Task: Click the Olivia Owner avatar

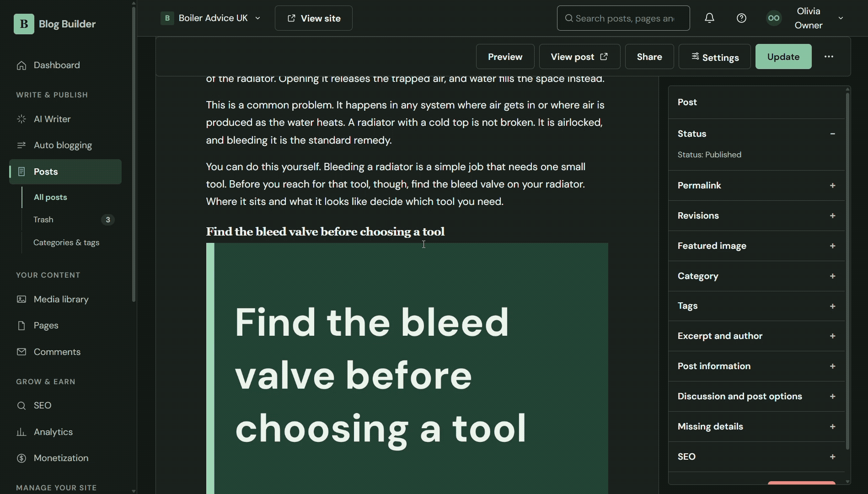Action: click(774, 18)
